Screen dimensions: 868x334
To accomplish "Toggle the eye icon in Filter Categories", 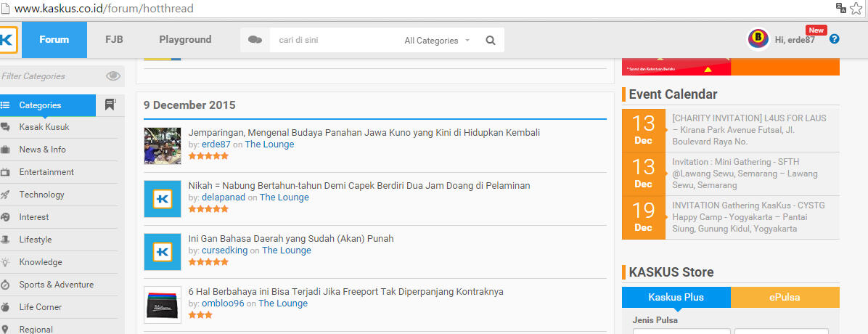I will coord(113,76).
